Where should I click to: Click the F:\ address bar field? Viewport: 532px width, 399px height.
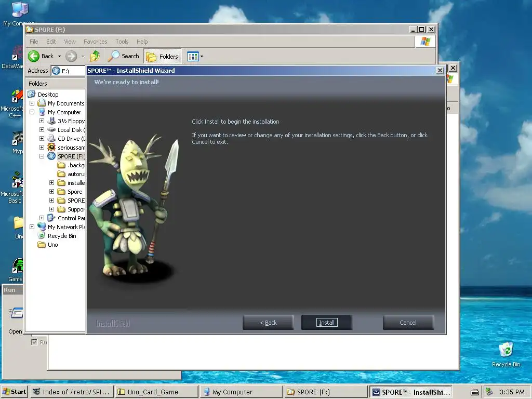click(x=69, y=71)
